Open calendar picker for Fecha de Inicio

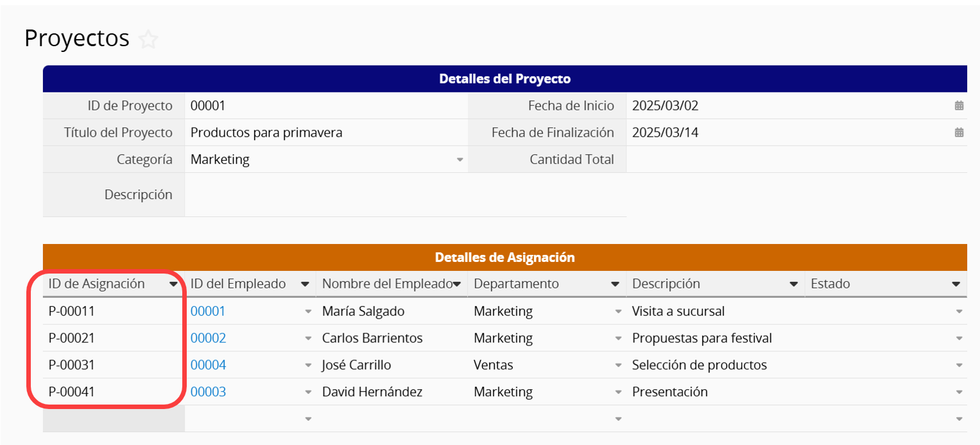pyautogui.click(x=959, y=106)
